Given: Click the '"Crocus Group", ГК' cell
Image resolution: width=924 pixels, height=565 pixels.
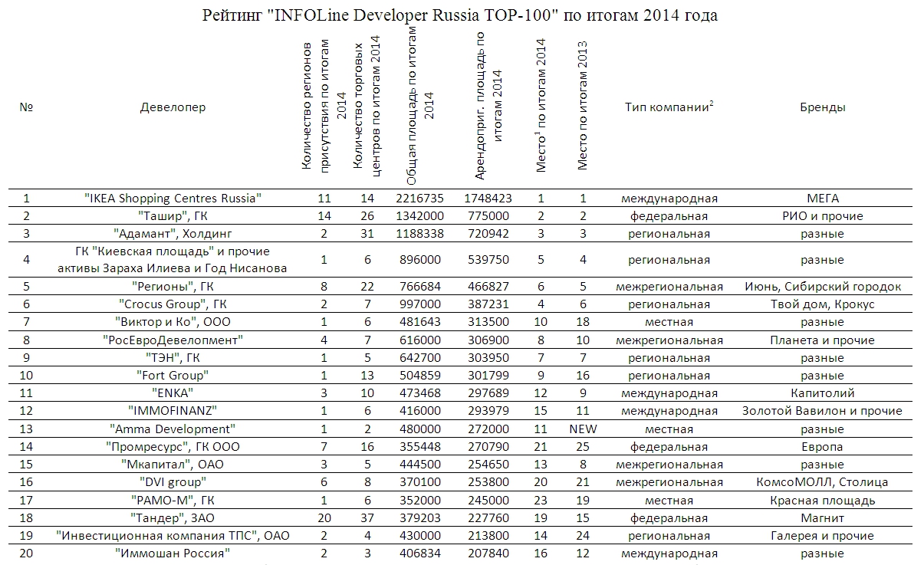Looking at the screenshot, I should point(173,304).
